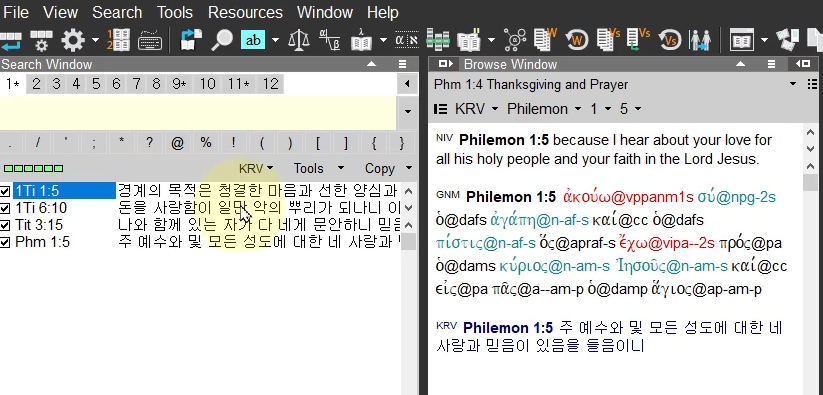Click the alpha-aleph Greek Hebrew icon
This screenshot has height=395, width=823.
(406, 40)
